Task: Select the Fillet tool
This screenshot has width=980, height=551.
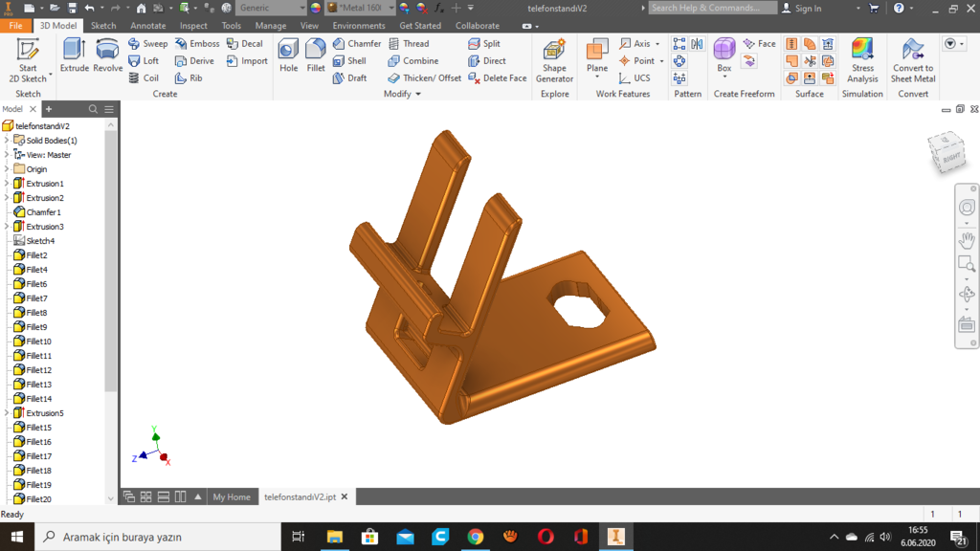Action: 316,55
